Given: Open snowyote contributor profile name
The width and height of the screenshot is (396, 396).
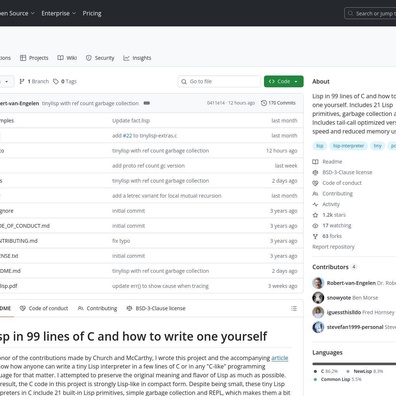Looking at the screenshot, I should pyautogui.click(x=339, y=298).
